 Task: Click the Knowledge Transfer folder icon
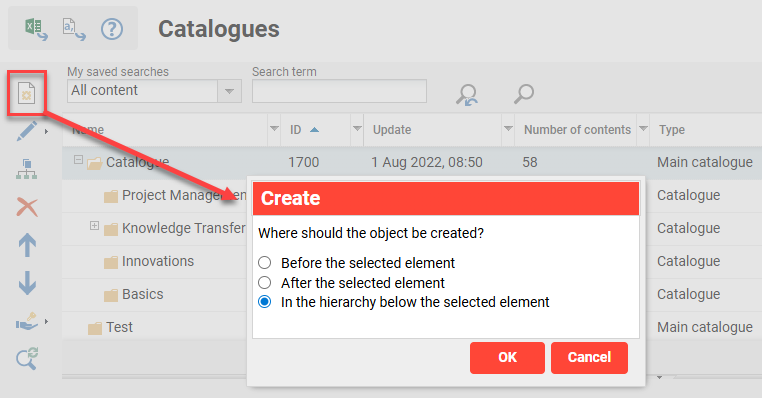(x=111, y=229)
